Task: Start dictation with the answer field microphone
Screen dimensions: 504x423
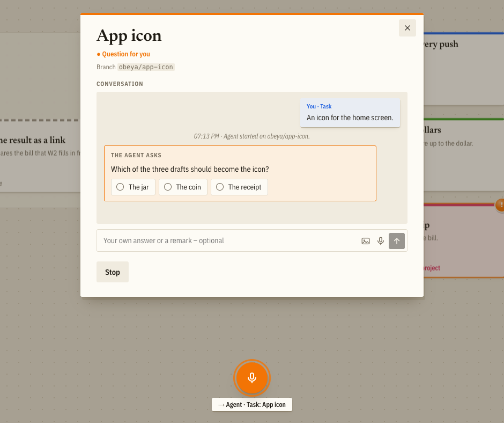Action: click(381, 241)
